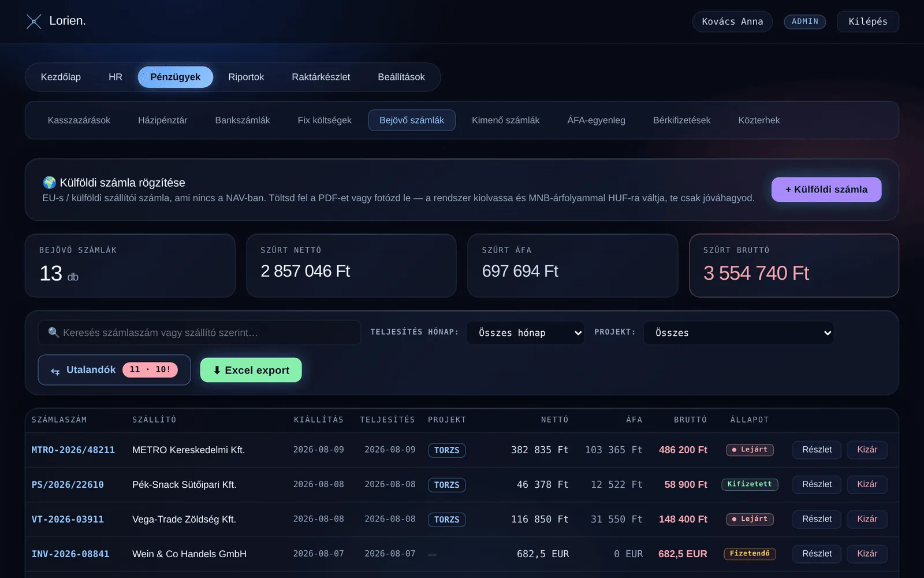Go to the Riportok tab
This screenshot has width=924, height=578.
246,77
